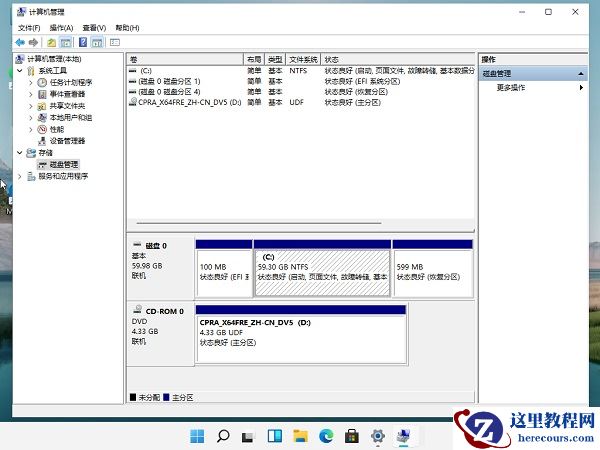Open Settings gear on taskbar
Image resolution: width=600 pixels, height=450 pixels.
click(377, 436)
